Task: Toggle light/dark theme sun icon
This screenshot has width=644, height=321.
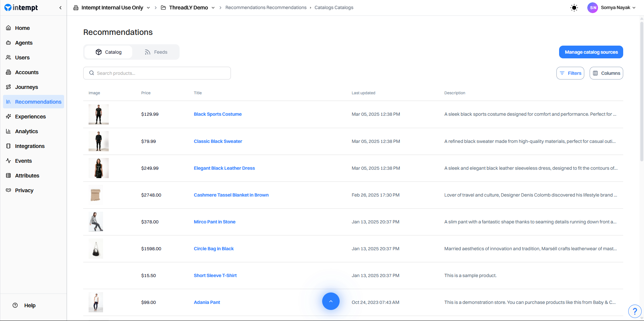Action: click(x=574, y=8)
